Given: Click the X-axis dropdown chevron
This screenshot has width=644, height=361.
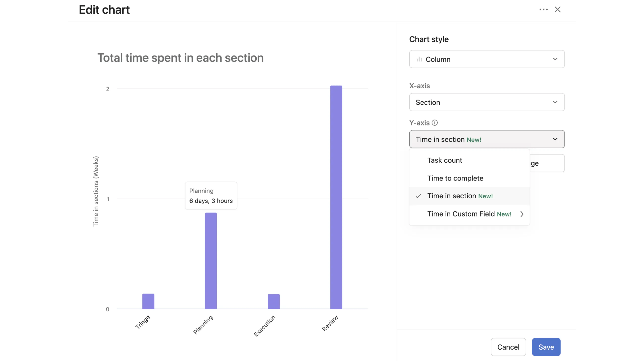Looking at the screenshot, I should [x=555, y=102].
